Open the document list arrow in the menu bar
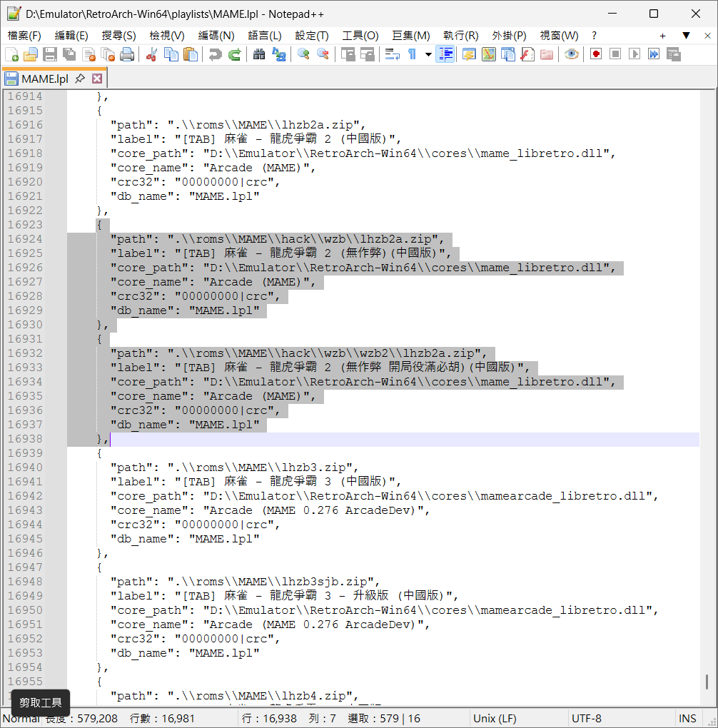Viewport: 718px width, 728px height. click(x=686, y=35)
